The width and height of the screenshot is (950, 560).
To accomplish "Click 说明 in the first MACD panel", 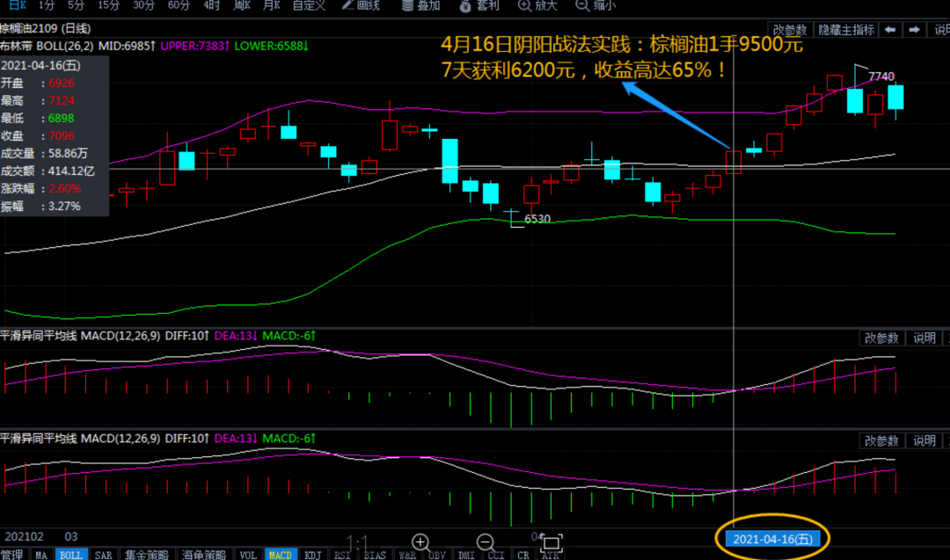I will click(924, 338).
